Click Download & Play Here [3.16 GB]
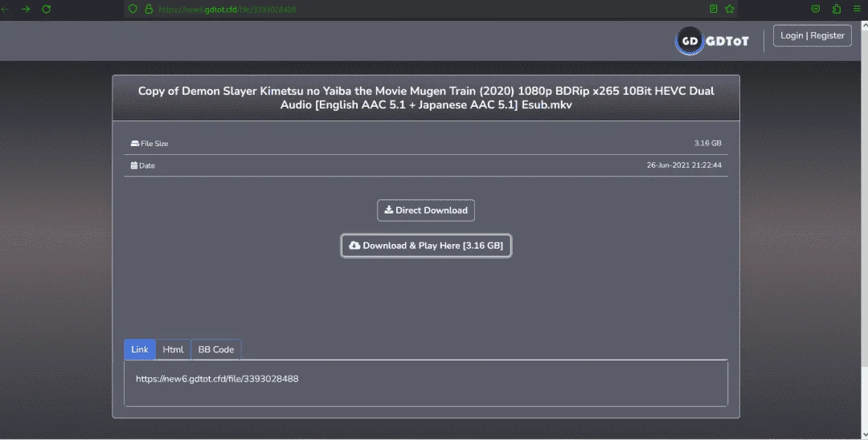Image resolution: width=868 pixels, height=440 pixels. click(x=426, y=246)
